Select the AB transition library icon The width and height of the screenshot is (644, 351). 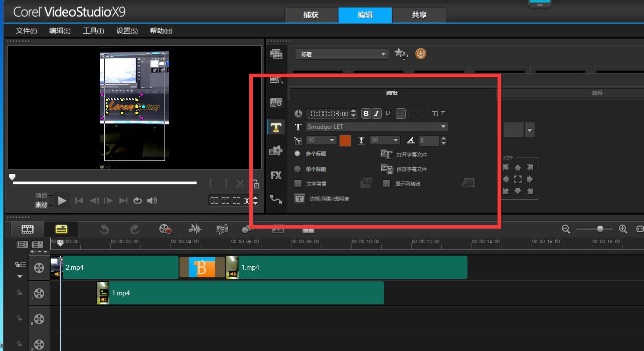click(x=276, y=103)
